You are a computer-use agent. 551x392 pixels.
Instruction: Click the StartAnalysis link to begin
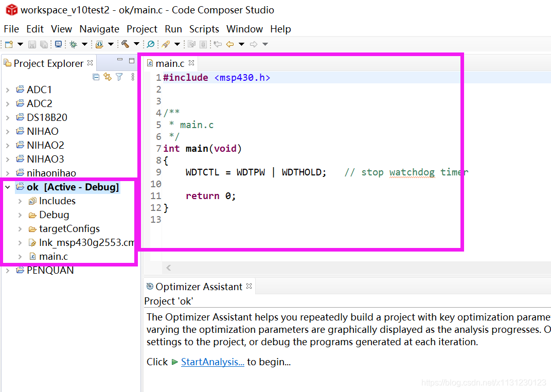(212, 362)
